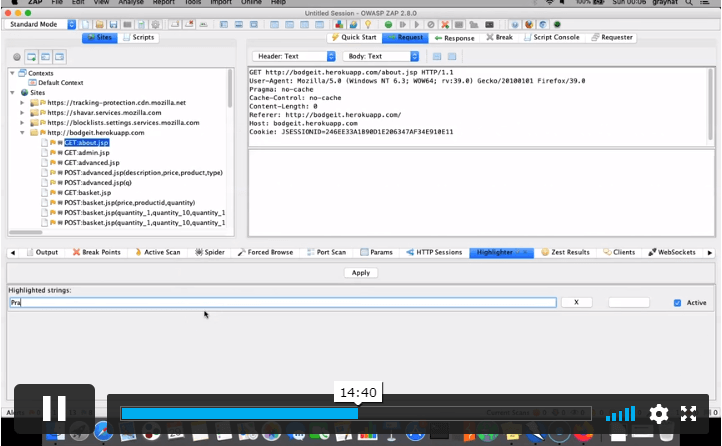
Task: Uncheck the Active checkbox in Highlighter
Action: click(x=677, y=302)
